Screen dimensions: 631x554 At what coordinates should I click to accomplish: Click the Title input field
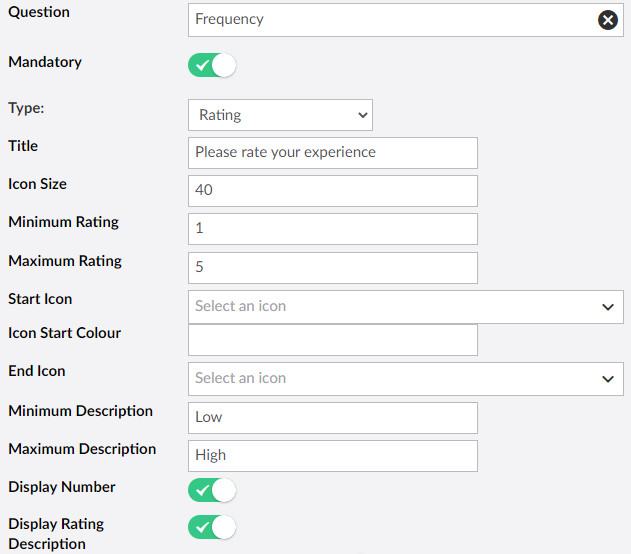[333, 153]
